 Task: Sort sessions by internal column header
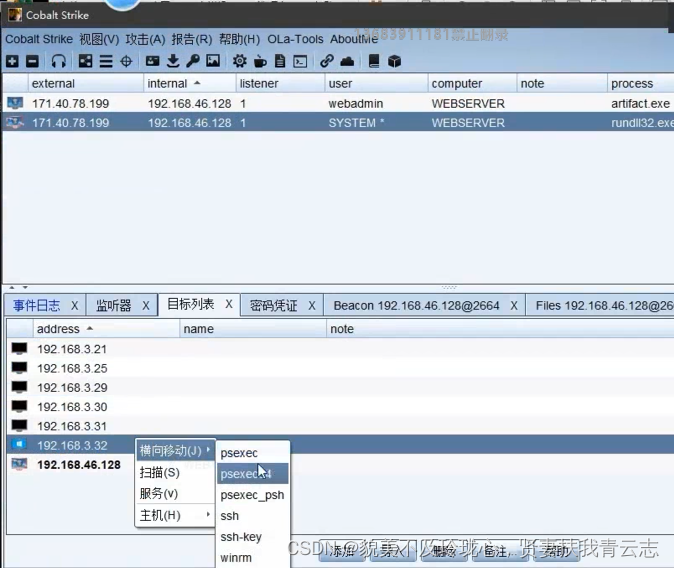190,83
